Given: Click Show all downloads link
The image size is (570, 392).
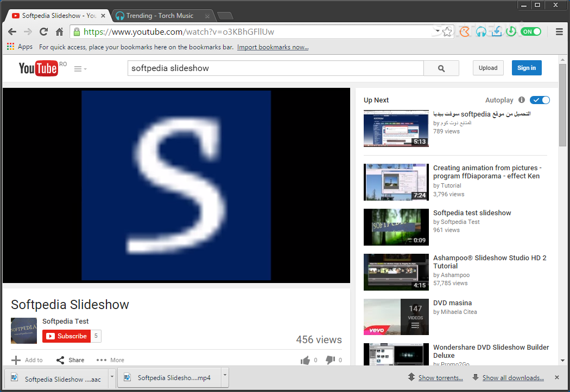Looking at the screenshot, I should (513, 378).
